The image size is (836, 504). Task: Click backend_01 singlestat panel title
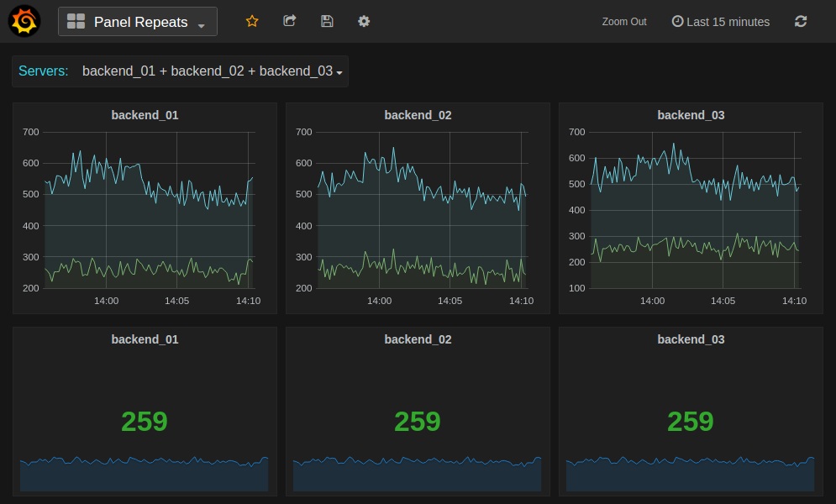[x=145, y=339]
